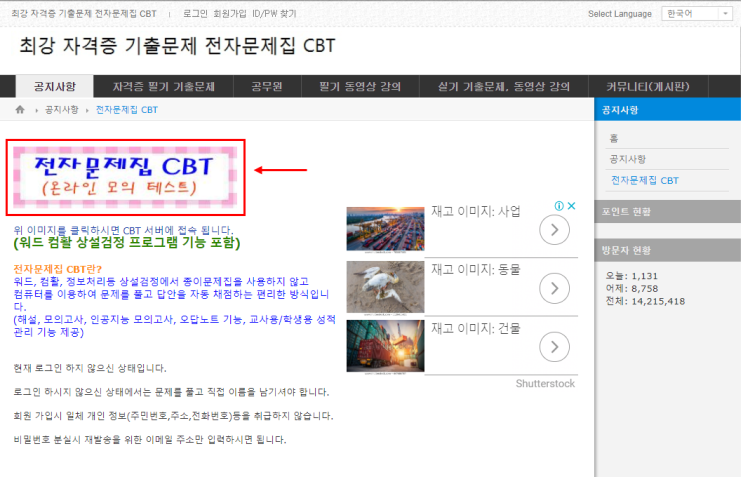Click 전자문제집 CBT in the breadcrumb

127,110
